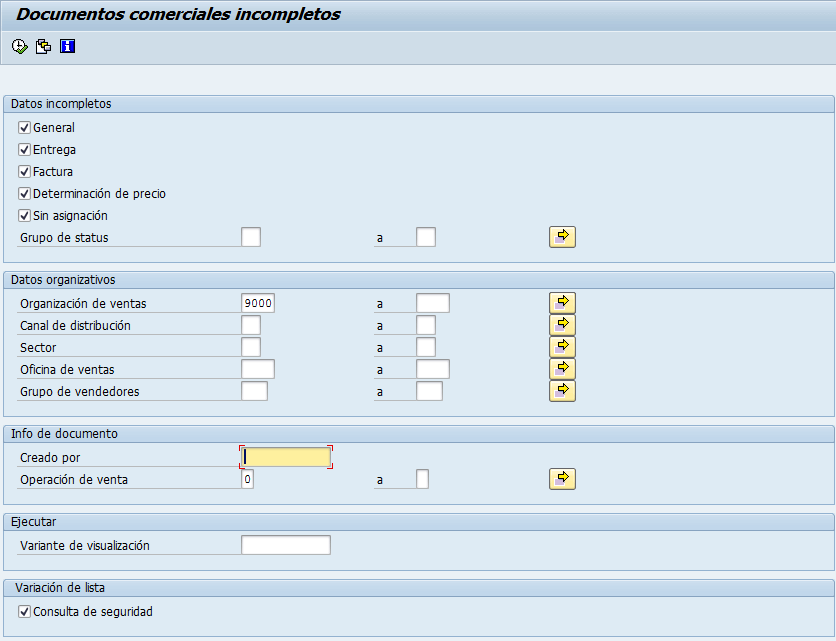Uncheck the General checkbox
Image resolution: width=836 pixels, height=641 pixels.
pos(24,127)
